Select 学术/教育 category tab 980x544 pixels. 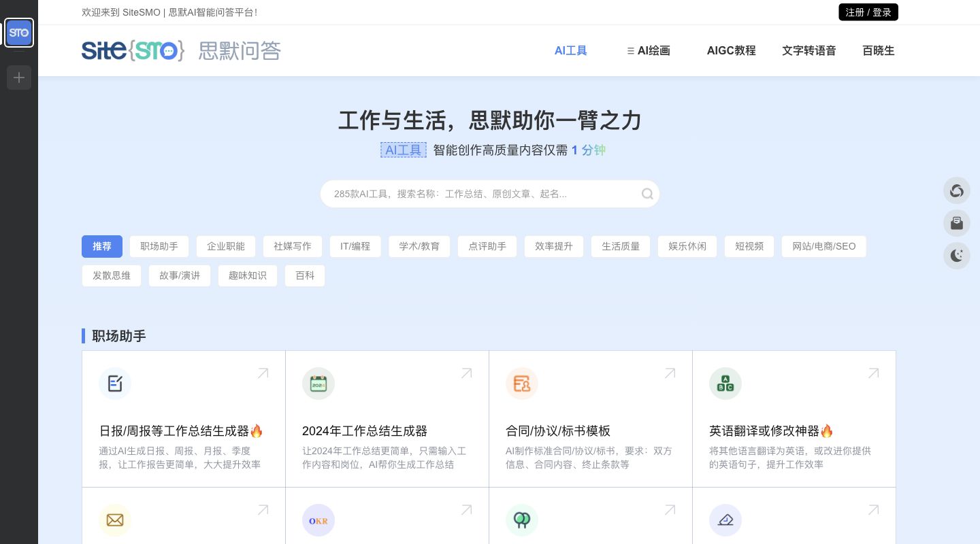click(419, 246)
